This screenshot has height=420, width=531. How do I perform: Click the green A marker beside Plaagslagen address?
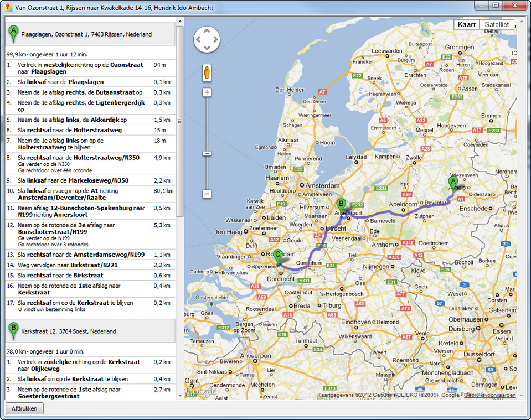13,34
